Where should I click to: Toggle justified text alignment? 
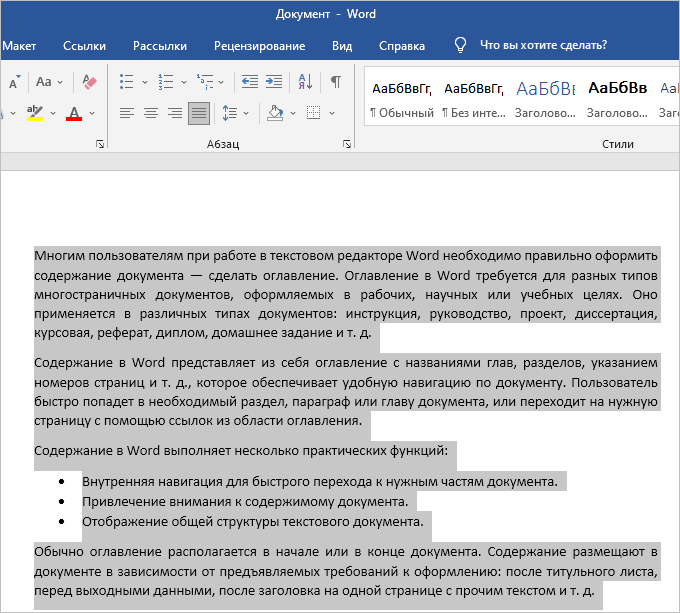click(199, 113)
